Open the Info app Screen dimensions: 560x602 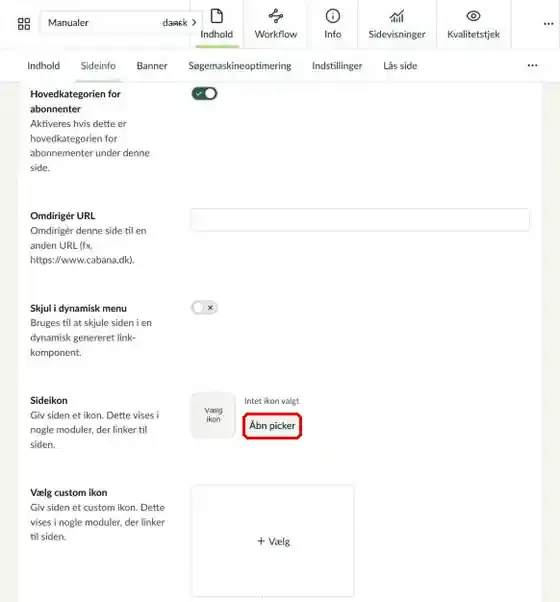[332, 24]
